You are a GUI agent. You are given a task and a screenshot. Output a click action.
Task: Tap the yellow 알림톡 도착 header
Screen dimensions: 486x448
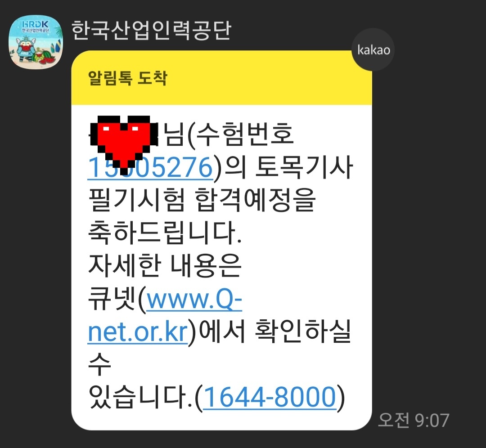[221, 78]
